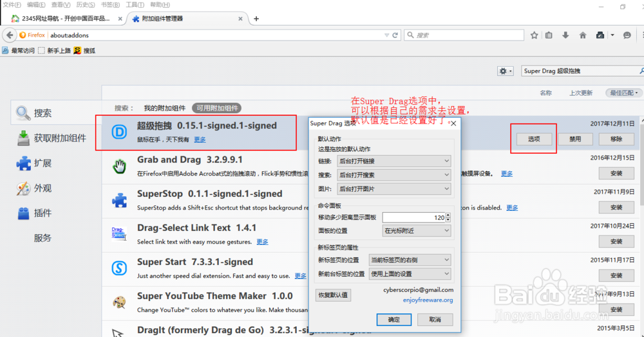The image size is (644, 337).
Task: Click 更多 link for 超级拖拽
Action: point(200,140)
